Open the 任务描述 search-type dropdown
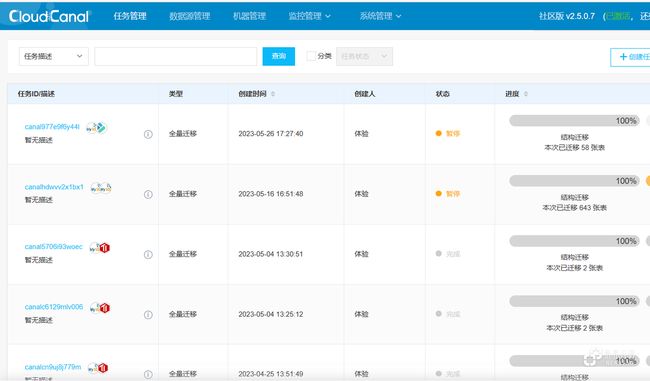Image resolution: width=650 pixels, height=381 pixels. pyautogui.click(x=53, y=56)
